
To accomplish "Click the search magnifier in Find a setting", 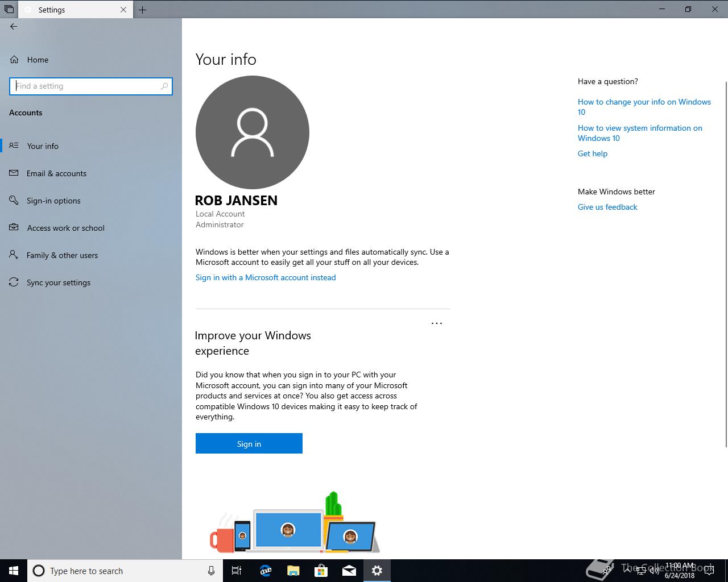I will (x=164, y=86).
